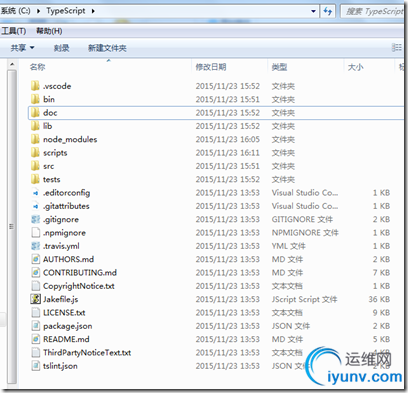Click the README.md file icon

pyautogui.click(x=35, y=339)
